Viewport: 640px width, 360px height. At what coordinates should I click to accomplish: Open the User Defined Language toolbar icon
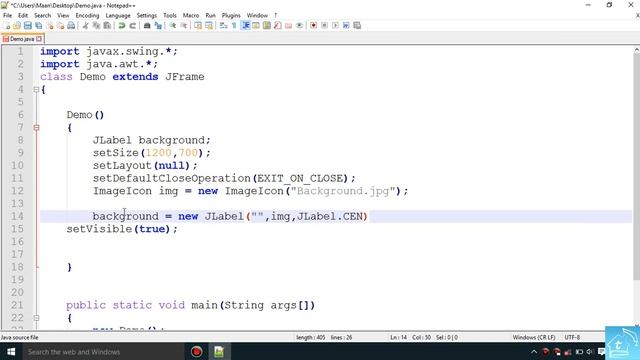[x=256, y=25]
